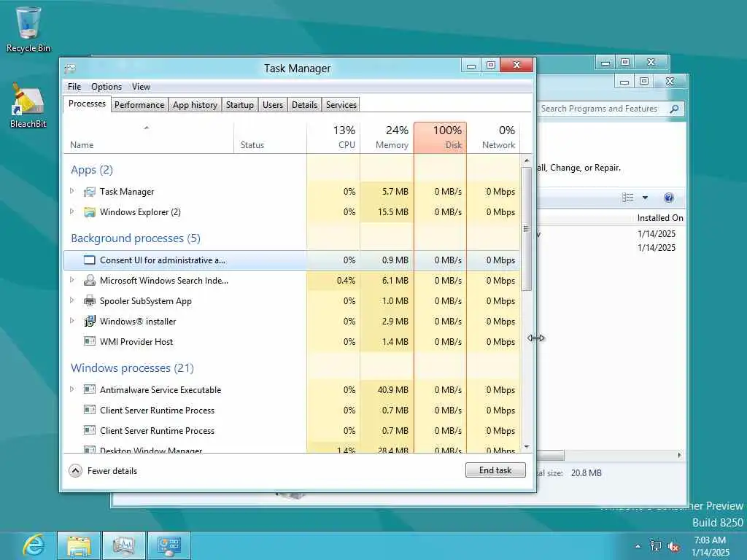
Task: Sort processes by Memory column
Action: pyautogui.click(x=387, y=138)
